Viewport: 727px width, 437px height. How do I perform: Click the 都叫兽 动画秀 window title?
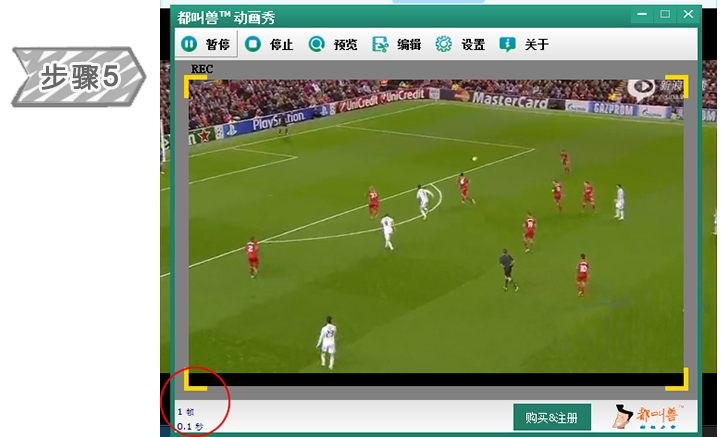pos(226,18)
